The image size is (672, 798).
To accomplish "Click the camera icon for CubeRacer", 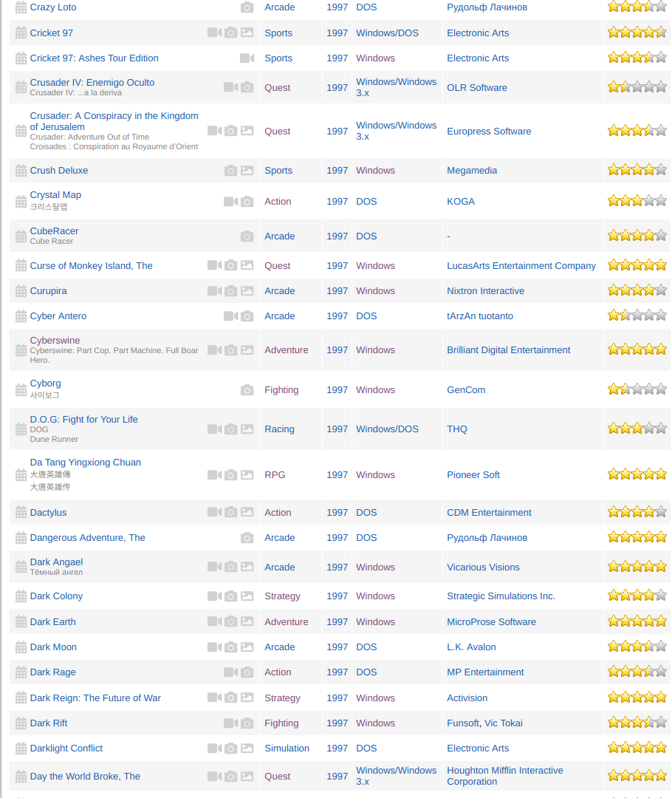I will click(x=247, y=236).
